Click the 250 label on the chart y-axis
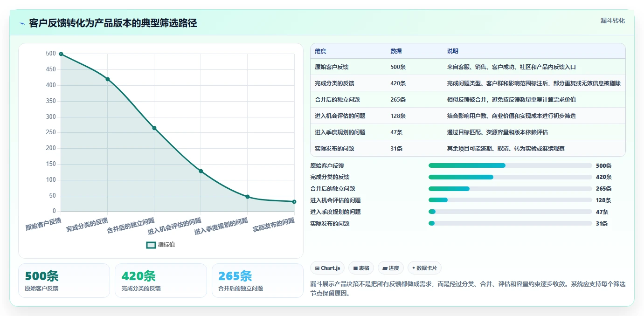Image resolution: width=644 pixels, height=316 pixels. tap(51, 132)
